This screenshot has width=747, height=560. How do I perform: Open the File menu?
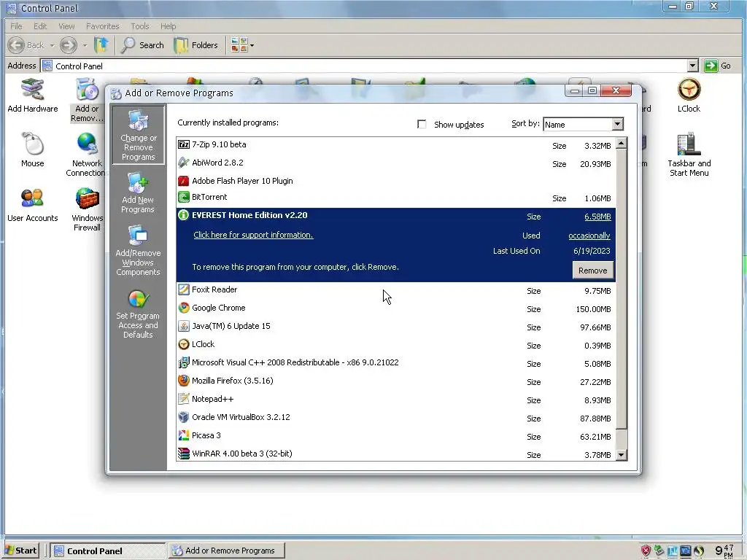[16, 26]
